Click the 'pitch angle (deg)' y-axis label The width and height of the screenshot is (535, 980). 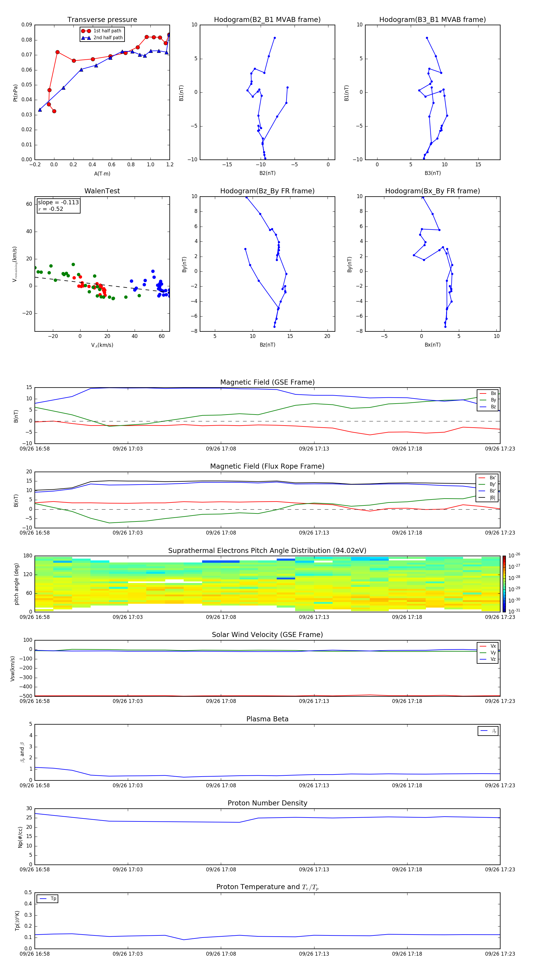click(x=16, y=584)
